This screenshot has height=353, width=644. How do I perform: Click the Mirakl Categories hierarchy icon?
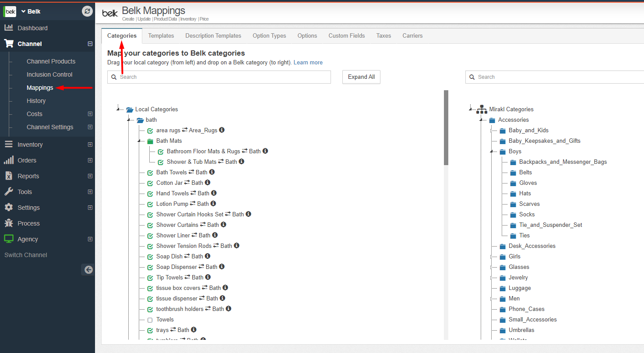click(x=482, y=109)
